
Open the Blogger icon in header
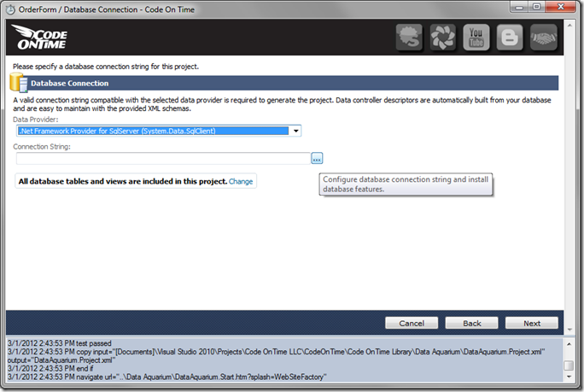click(510, 37)
